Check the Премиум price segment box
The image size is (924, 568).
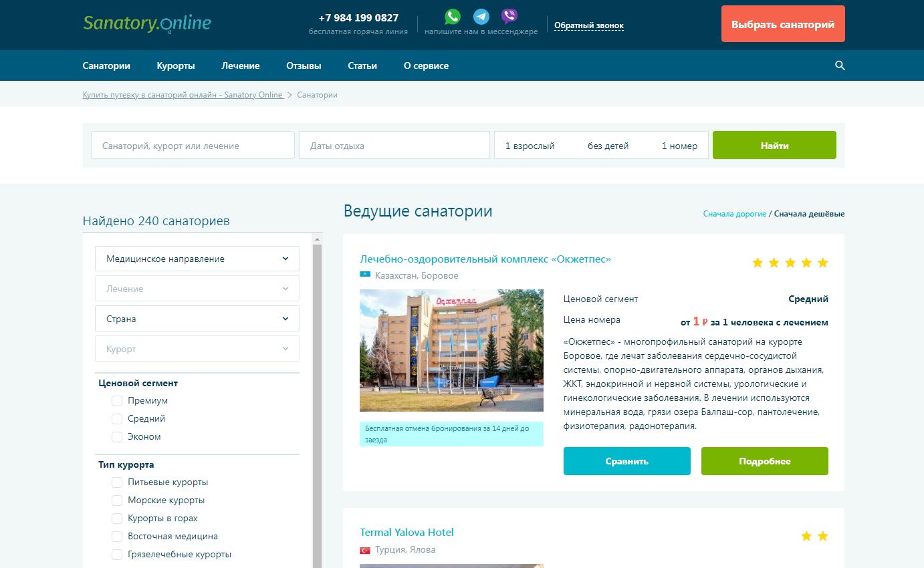[117, 401]
